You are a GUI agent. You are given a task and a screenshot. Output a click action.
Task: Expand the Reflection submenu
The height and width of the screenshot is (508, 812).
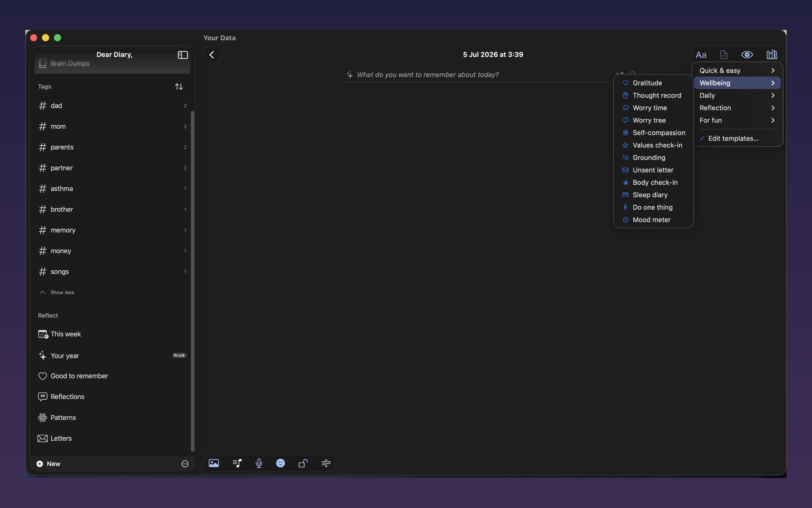coord(737,108)
